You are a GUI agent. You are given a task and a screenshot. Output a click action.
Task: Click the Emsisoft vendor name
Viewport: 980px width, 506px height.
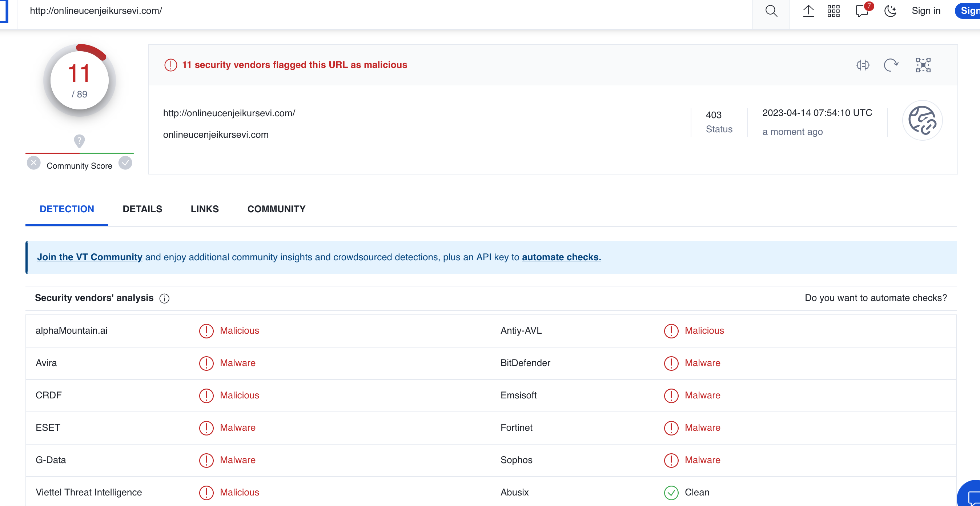pos(518,395)
